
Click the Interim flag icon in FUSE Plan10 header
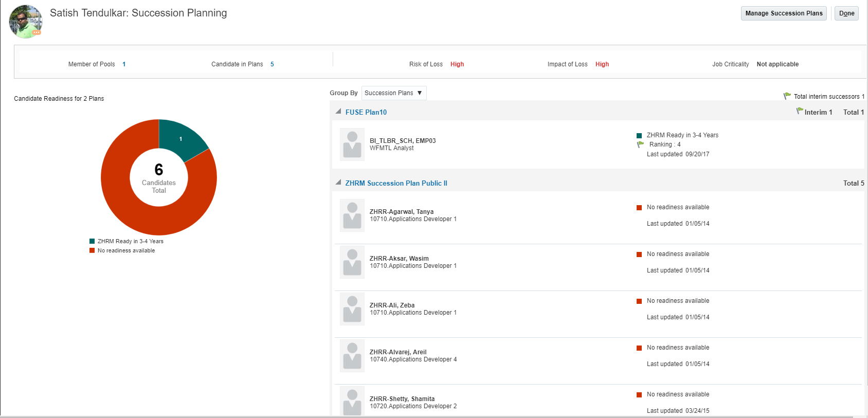(x=800, y=111)
